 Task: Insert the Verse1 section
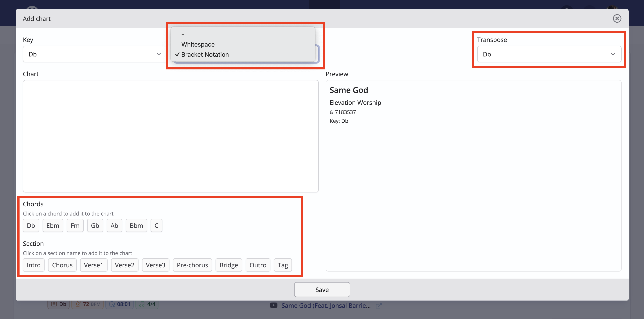click(x=94, y=265)
